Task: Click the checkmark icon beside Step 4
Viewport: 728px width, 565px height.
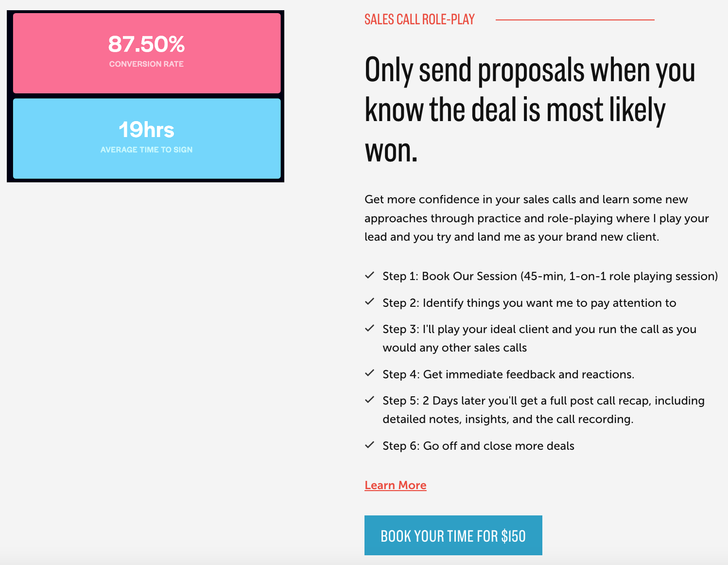Action: 369,373
